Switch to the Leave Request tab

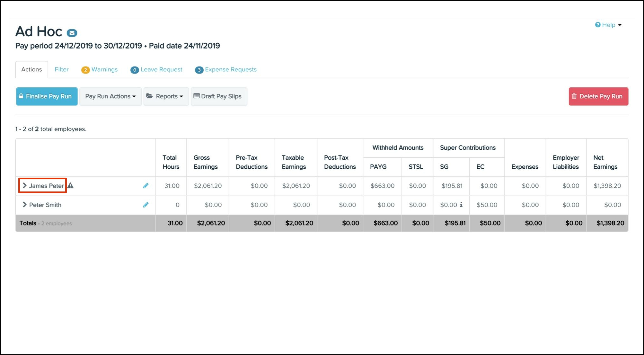(161, 69)
